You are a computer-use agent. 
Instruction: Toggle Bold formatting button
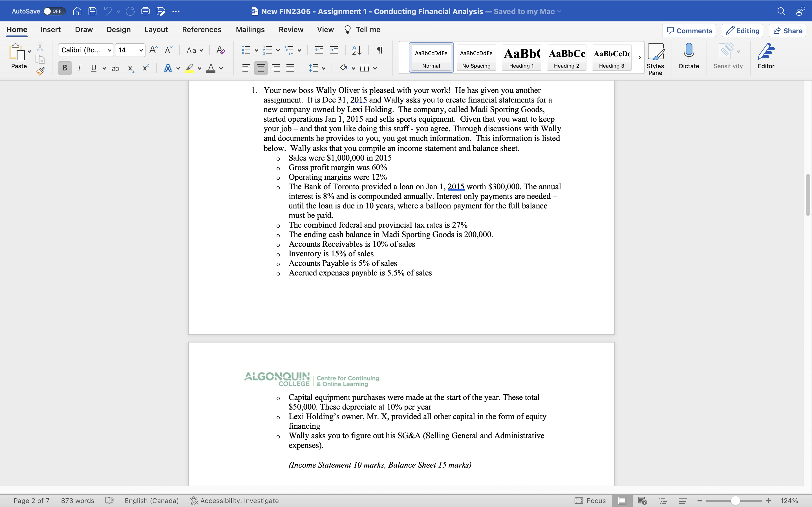point(65,68)
